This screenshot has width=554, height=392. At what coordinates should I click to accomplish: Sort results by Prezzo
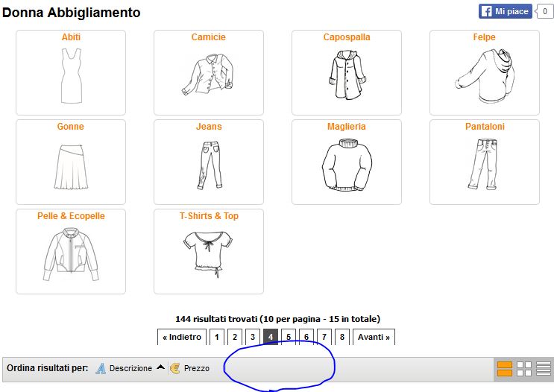click(x=196, y=368)
